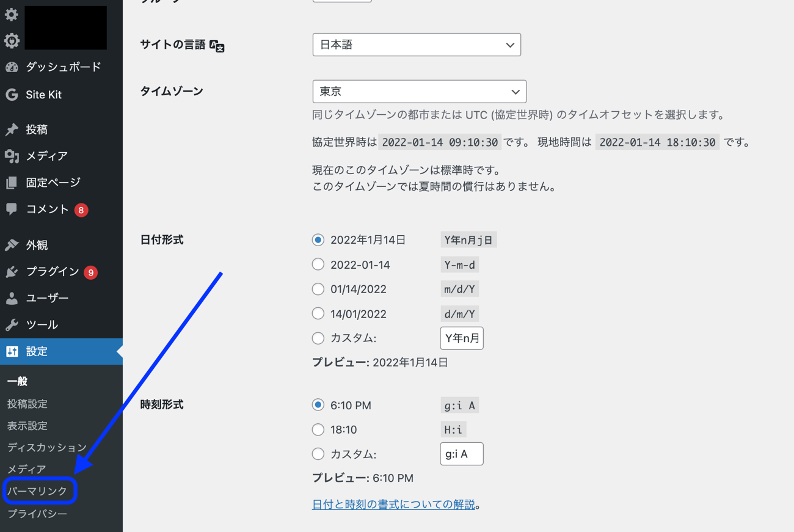Select the custom (カスタム) time format radio

tap(318, 454)
